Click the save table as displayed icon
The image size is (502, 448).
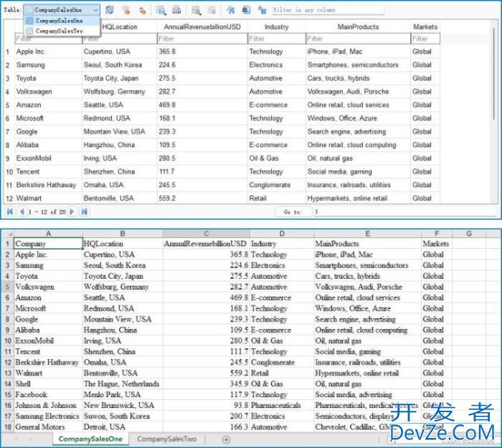pyautogui.click(x=161, y=10)
